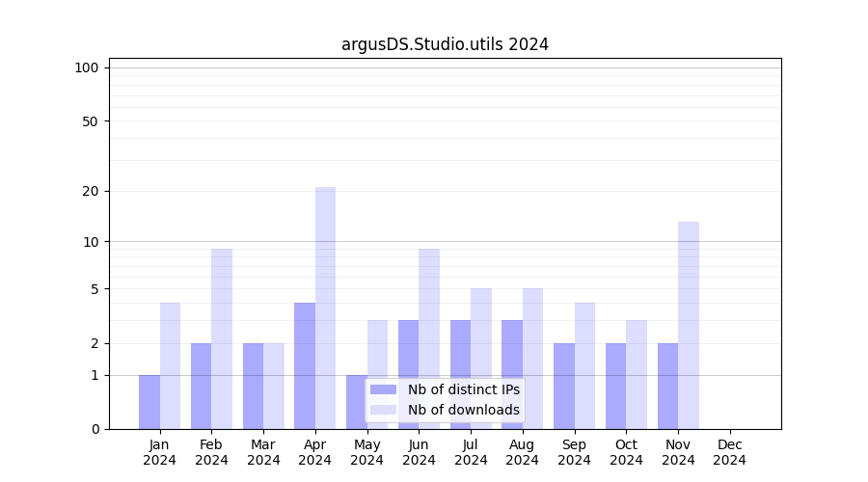Pick the March distinct IPs bar
868x482 pixels.
click(253, 386)
